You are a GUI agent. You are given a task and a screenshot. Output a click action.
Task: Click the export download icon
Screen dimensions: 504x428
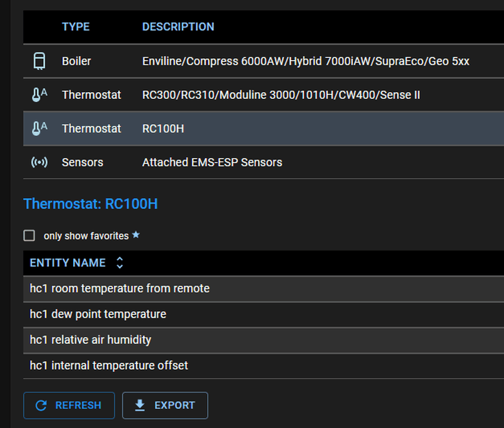coord(140,405)
